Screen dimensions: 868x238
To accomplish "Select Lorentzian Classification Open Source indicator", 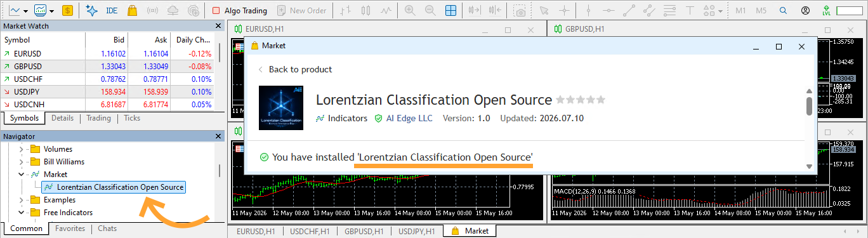I will (x=114, y=187).
